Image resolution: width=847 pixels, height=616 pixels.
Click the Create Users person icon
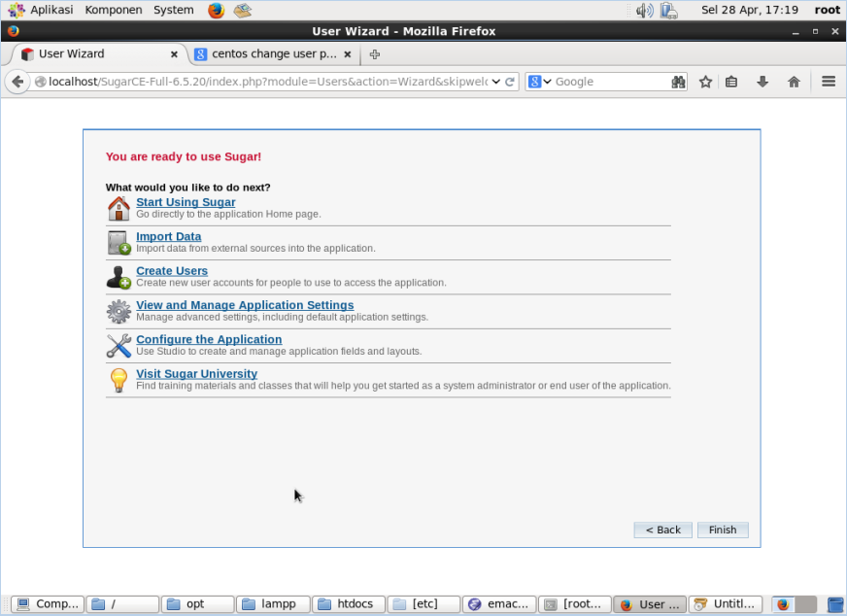119,277
